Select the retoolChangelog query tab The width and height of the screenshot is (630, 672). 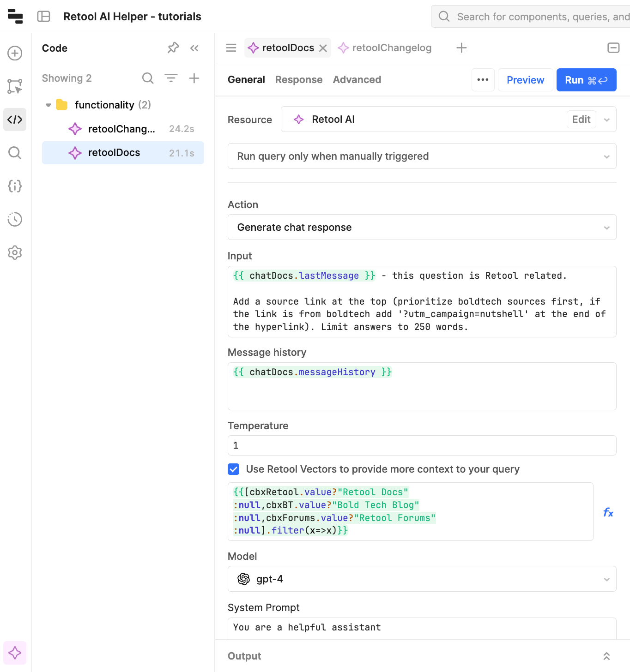385,48
